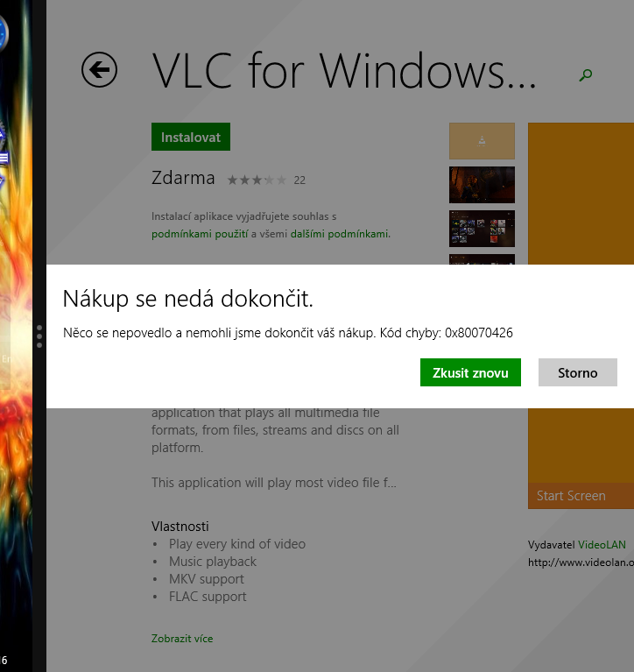This screenshot has height=672, width=634.
Task: Click the 'Nákup se nedá dokončit.' heading
Action: (187, 299)
